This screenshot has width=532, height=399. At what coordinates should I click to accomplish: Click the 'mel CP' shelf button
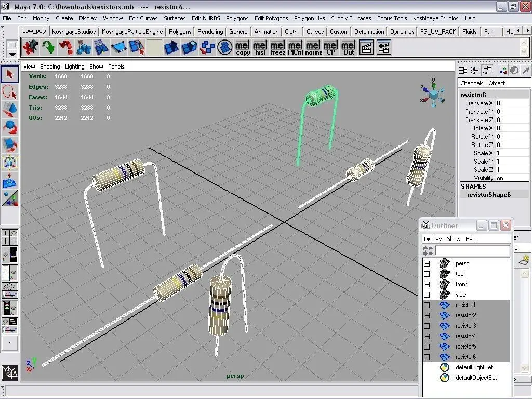coord(331,47)
